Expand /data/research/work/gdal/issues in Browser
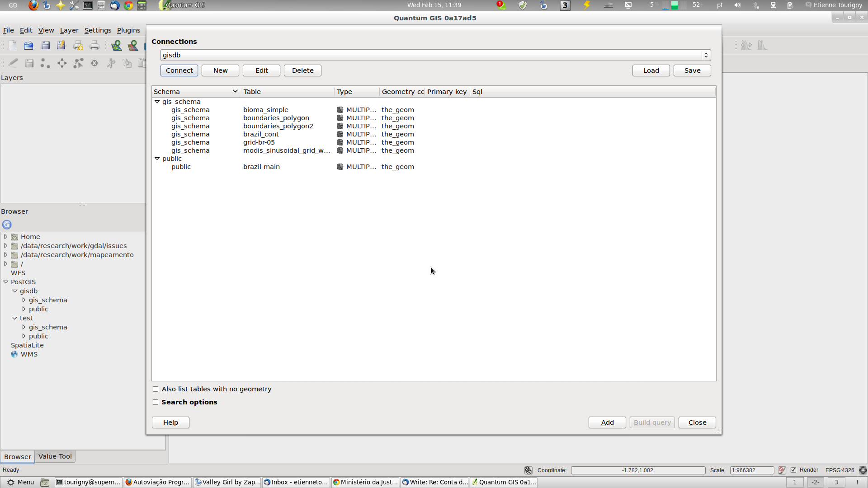The width and height of the screenshot is (868, 488). 6,246
